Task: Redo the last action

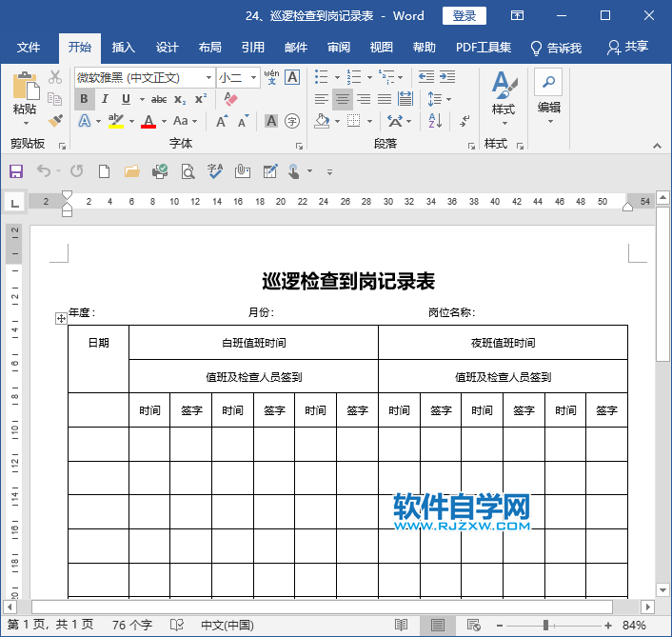Action: pos(77,171)
